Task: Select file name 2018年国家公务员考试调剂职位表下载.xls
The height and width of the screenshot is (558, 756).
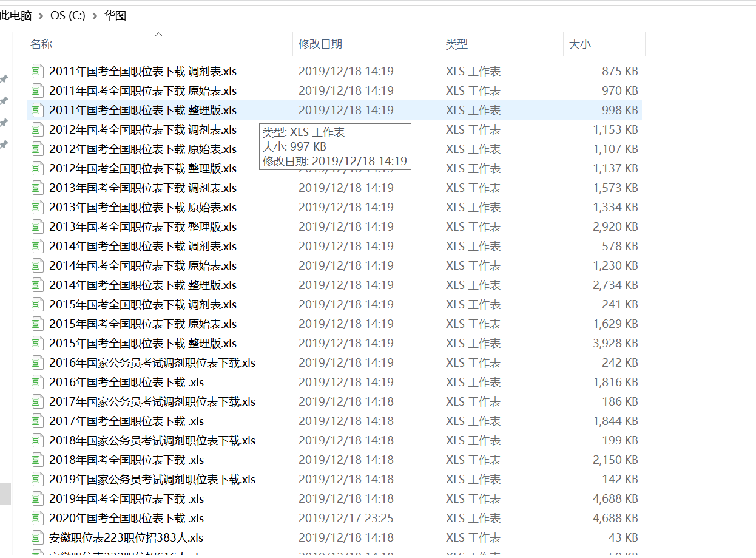Action: (152, 440)
